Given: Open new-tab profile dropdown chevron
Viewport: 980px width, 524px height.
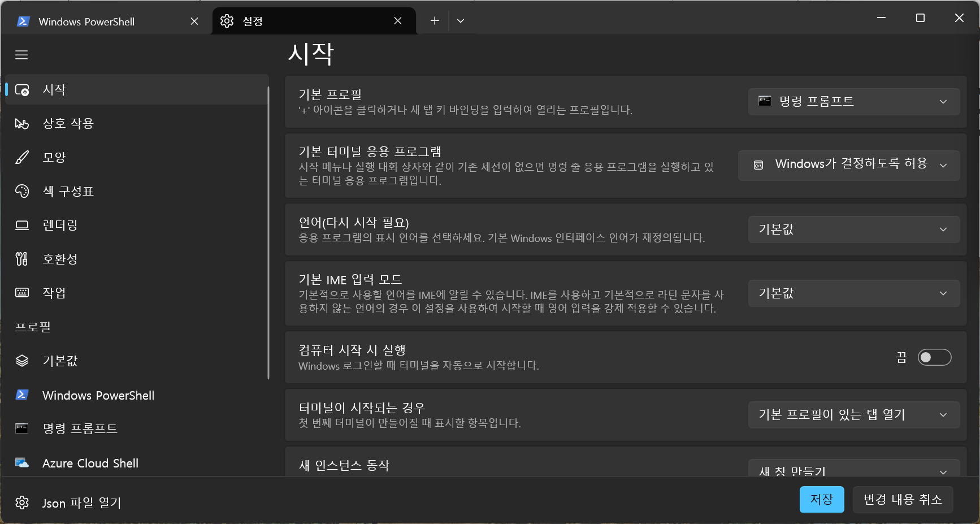Looking at the screenshot, I should click(x=461, y=21).
